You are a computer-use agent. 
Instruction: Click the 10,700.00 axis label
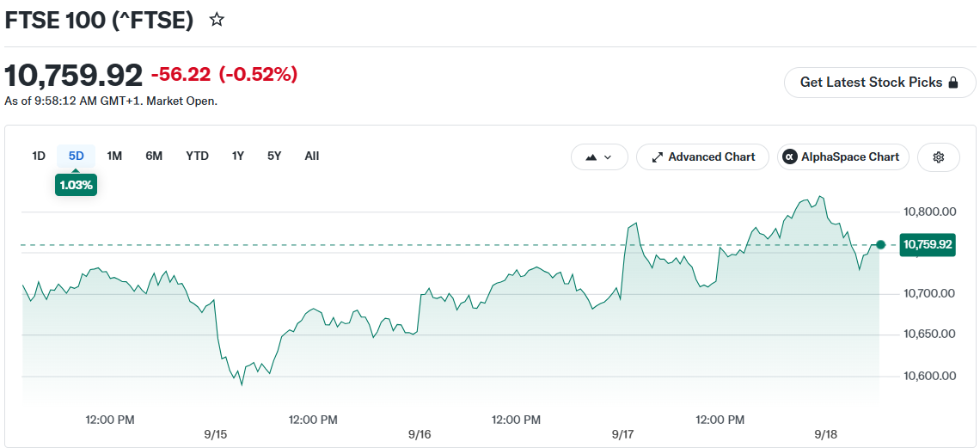pyautogui.click(x=930, y=293)
